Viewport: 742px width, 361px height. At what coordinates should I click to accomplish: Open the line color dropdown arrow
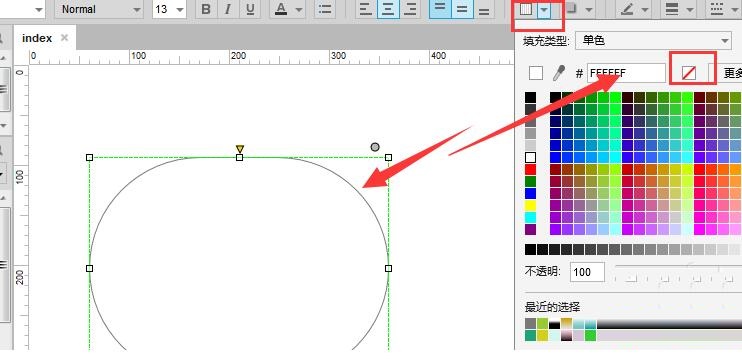click(645, 10)
